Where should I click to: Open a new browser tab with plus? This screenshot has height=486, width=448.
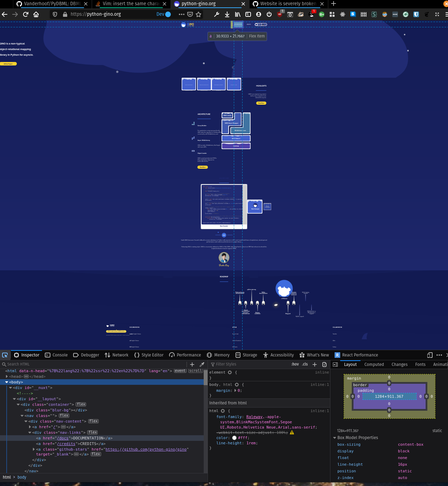[334, 4]
